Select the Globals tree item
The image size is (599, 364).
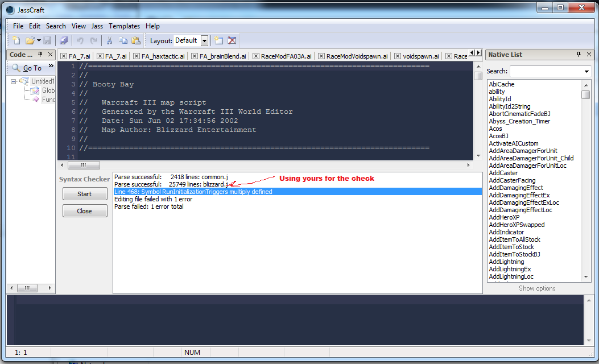point(48,90)
